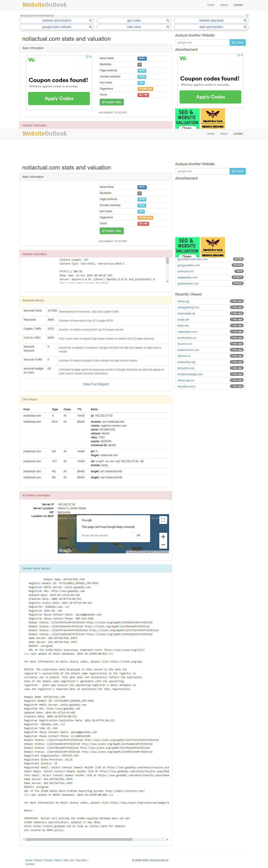Click search icon in 'web sitesı' sponsored pill

click(168, 27)
